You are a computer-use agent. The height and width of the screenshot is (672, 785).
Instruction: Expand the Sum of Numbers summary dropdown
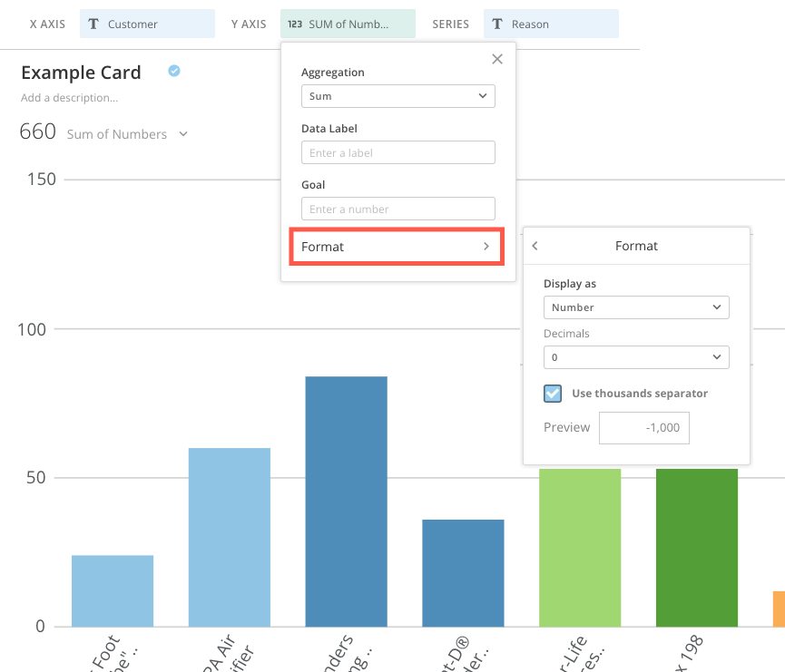pos(183,133)
